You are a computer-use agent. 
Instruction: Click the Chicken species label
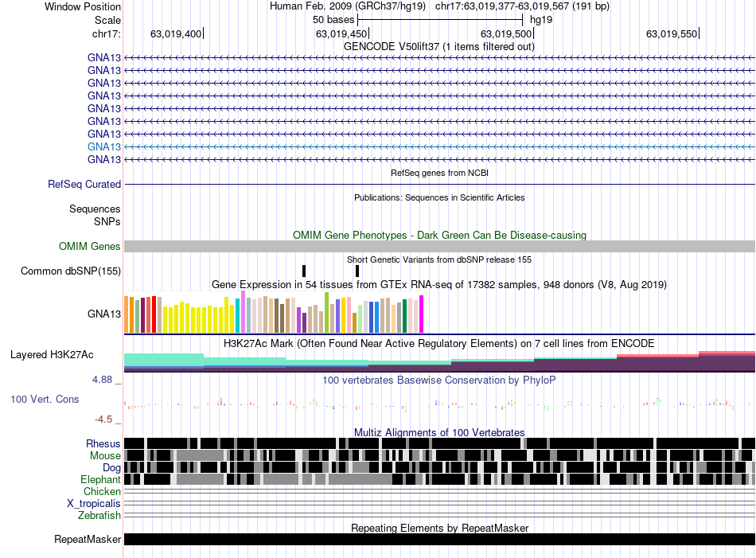click(102, 491)
